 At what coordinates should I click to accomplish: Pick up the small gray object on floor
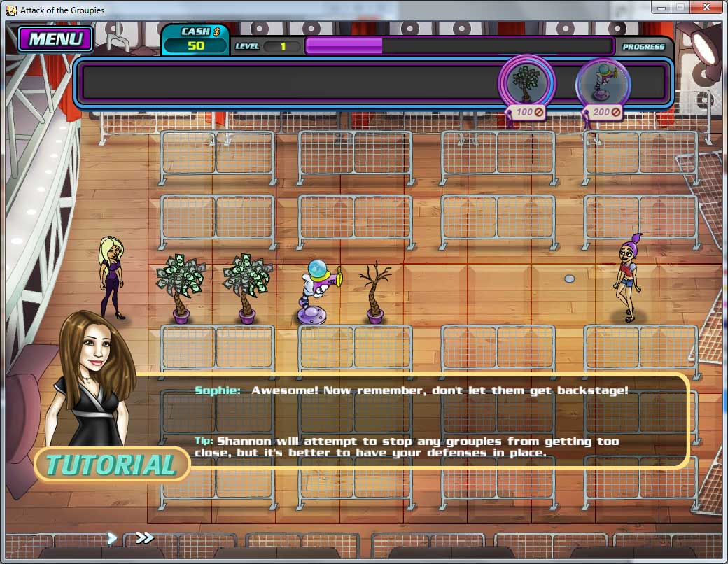coord(569,279)
